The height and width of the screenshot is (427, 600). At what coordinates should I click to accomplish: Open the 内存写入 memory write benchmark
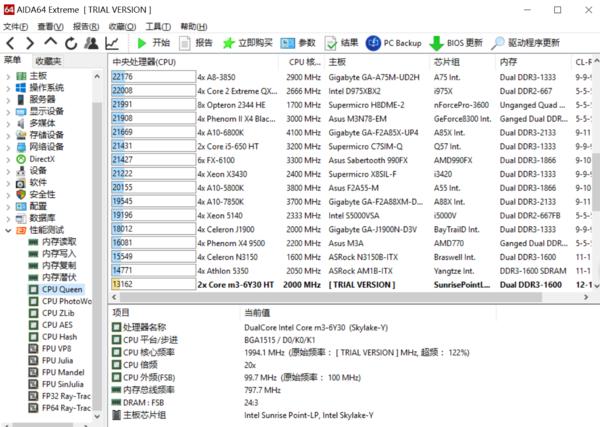pos(52,254)
